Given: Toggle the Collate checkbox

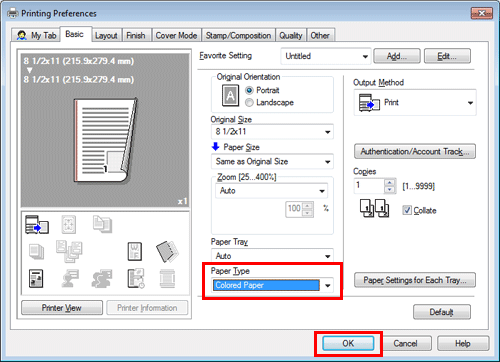Looking at the screenshot, I should (x=407, y=210).
